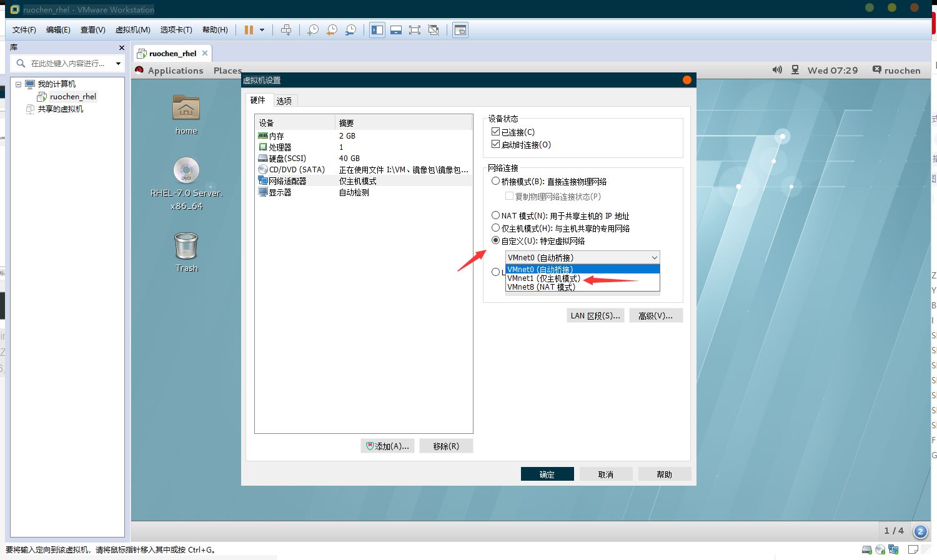Open the 选项卡(T) menu
Screen dimensions: 937x560
(x=176, y=30)
